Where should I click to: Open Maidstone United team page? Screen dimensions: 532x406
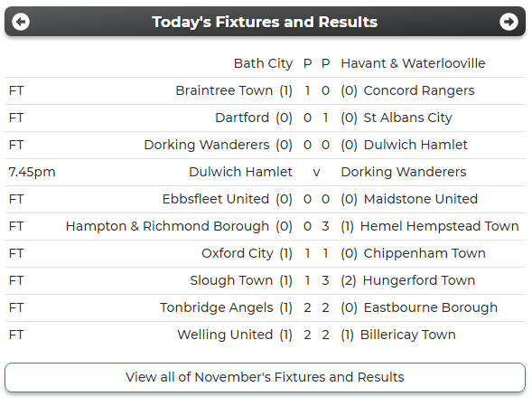click(x=421, y=199)
